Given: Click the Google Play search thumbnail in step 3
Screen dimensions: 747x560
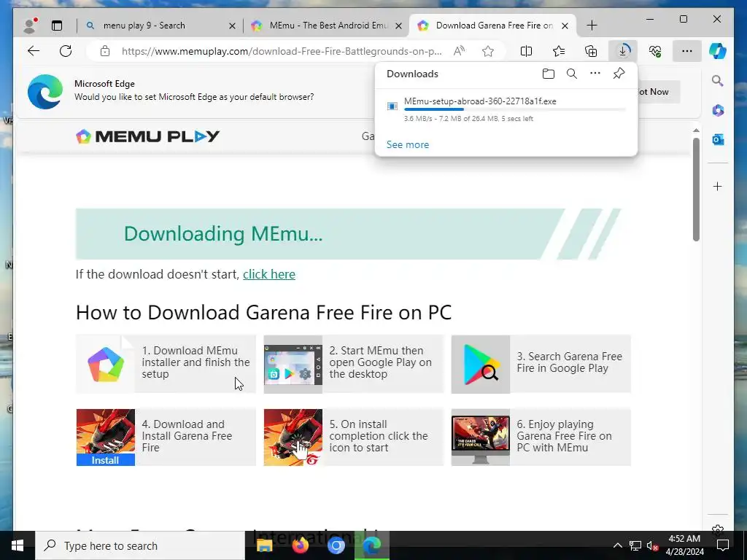Looking at the screenshot, I should [x=481, y=365].
